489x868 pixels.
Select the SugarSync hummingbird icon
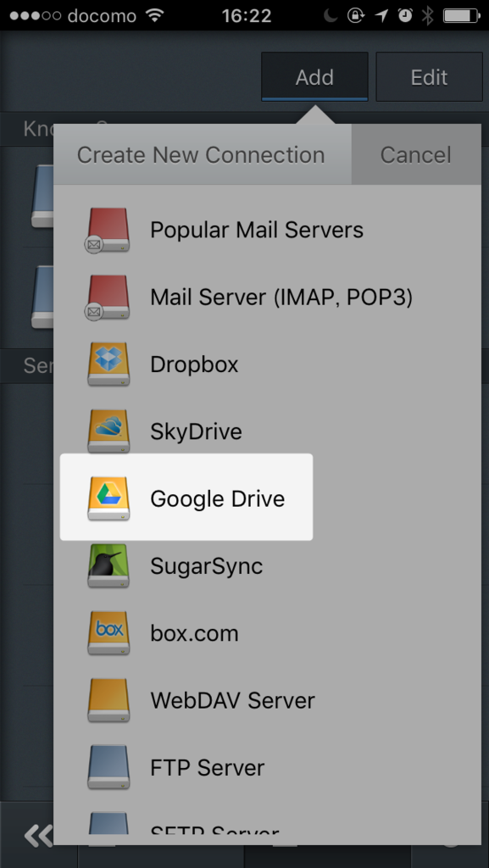(108, 565)
